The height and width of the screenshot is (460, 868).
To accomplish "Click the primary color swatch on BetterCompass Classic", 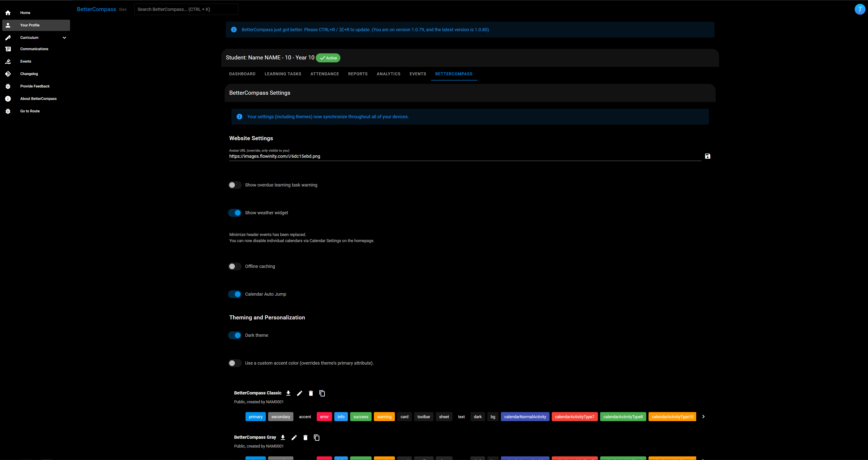I will click(x=255, y=416).
